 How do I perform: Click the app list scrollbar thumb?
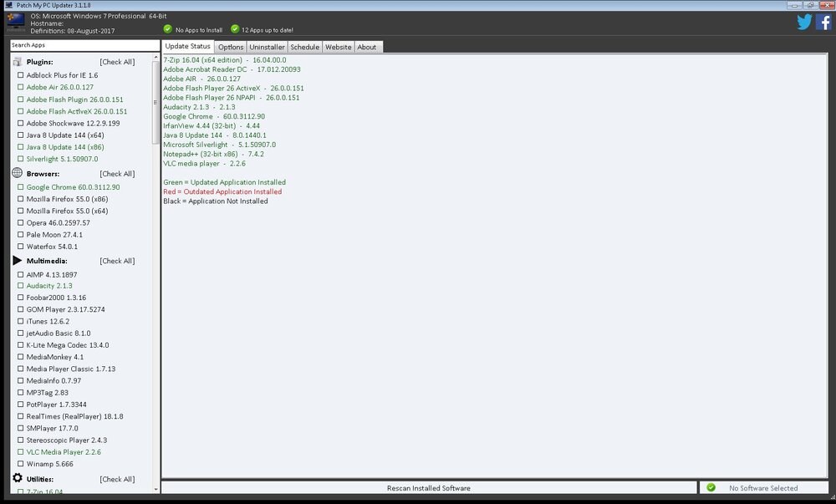coord(155,102)
